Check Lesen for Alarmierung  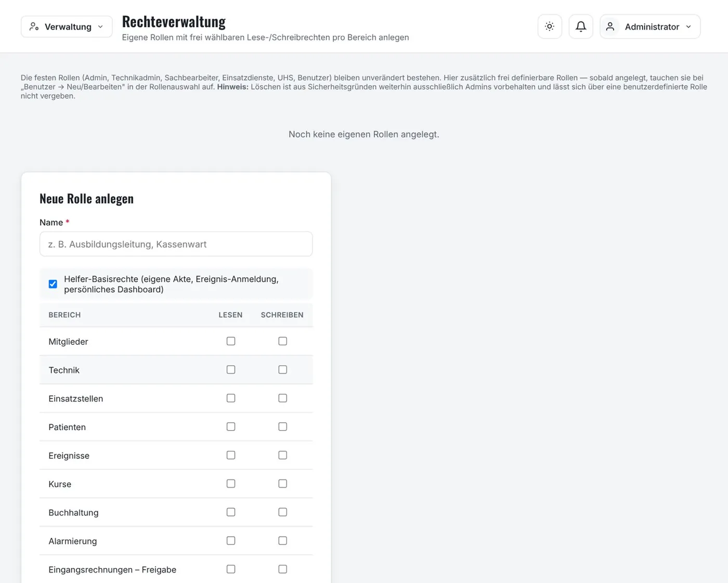231,541
